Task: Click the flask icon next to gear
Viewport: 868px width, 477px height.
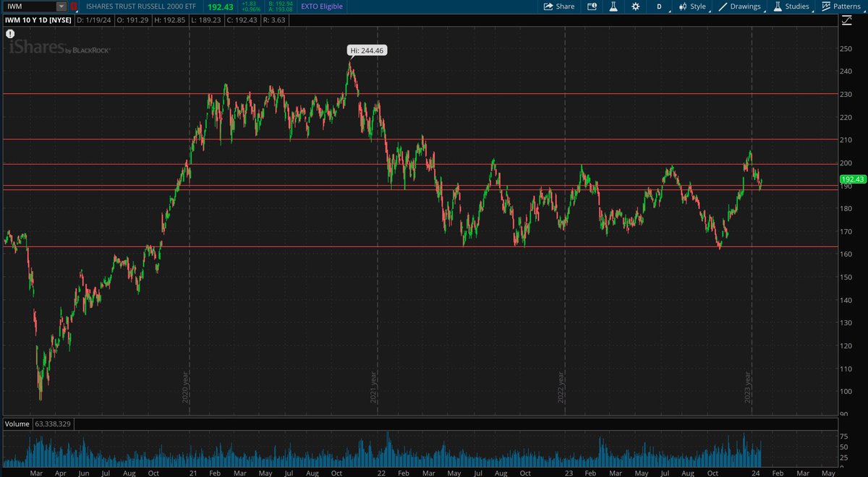Action: click(x=613, y=7)
